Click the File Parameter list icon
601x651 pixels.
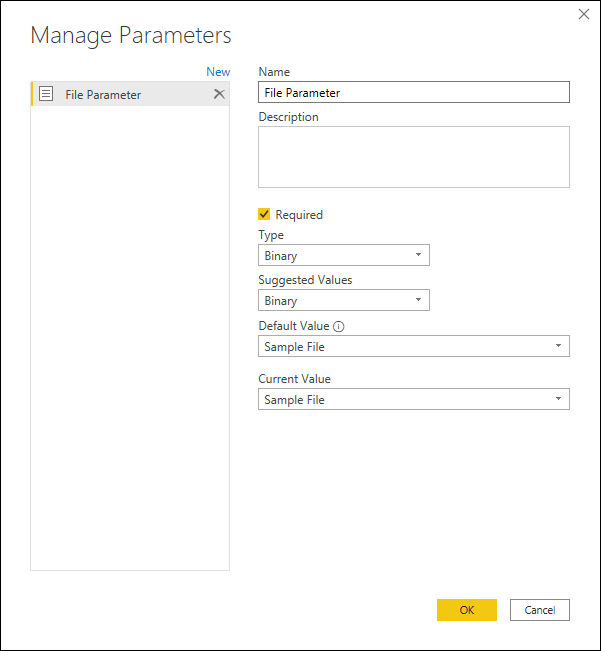pyautogui.click(x=46, y=94)
